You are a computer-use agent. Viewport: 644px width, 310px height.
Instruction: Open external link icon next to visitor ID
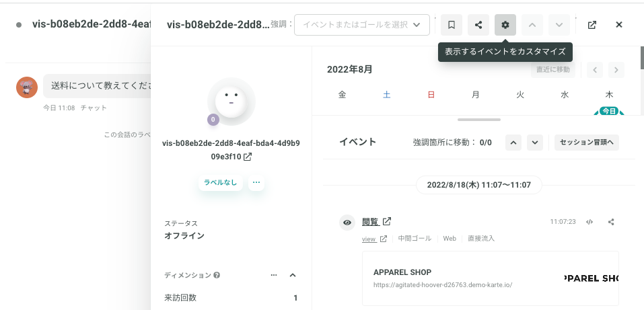tap(248, 157)
